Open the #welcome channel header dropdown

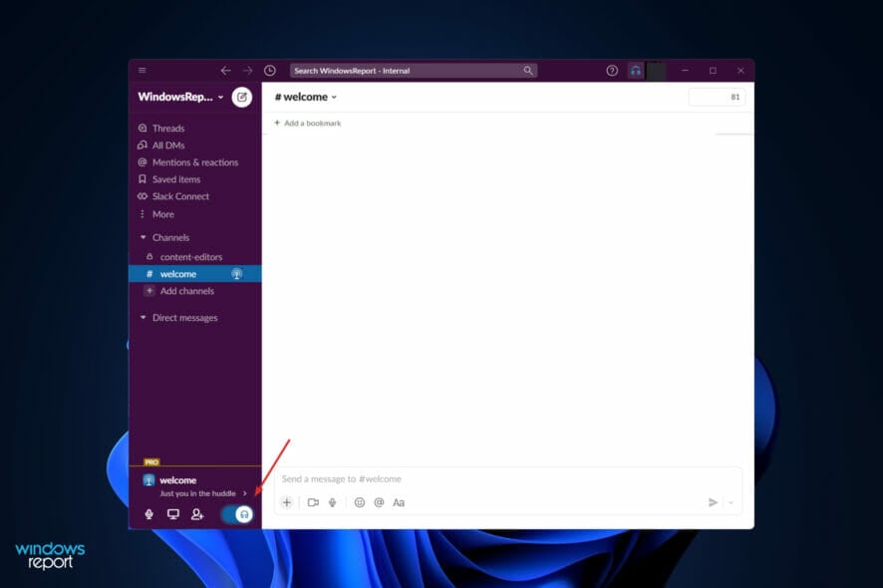click(x=306, y=98)
